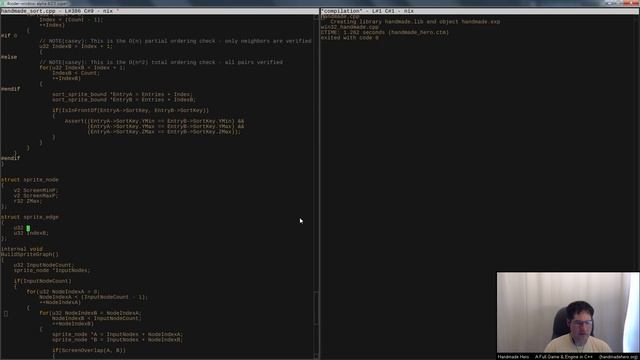Image resolution: width=640 pixels, height=360 pixels.
Task: Click the line 'sprite_node *B = InputNodes + NodeIndexB;'
Action: point(118,340)
